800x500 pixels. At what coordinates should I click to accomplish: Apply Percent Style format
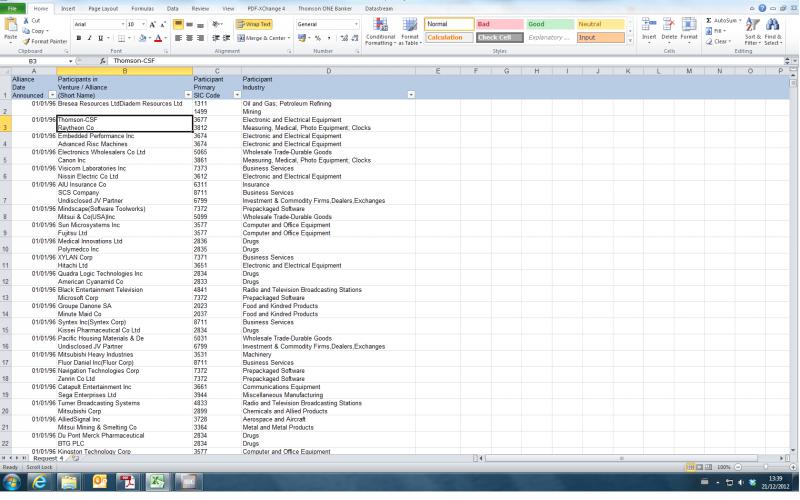(318, 38)
